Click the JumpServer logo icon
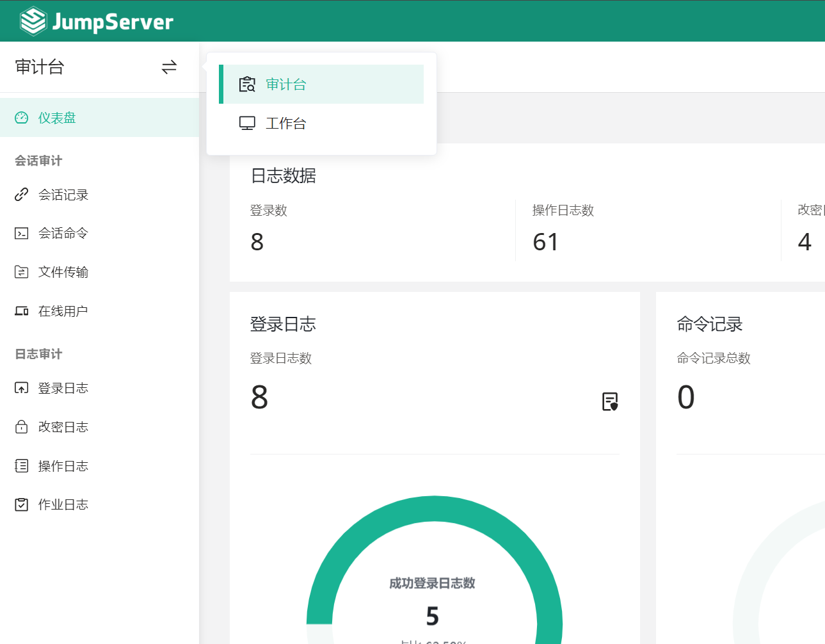 [x=33, y=21]
